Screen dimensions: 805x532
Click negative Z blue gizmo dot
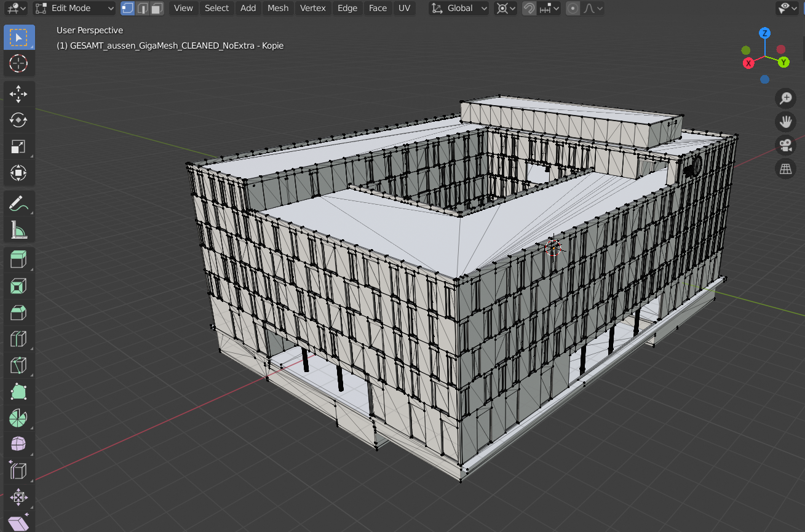point(764,79)
